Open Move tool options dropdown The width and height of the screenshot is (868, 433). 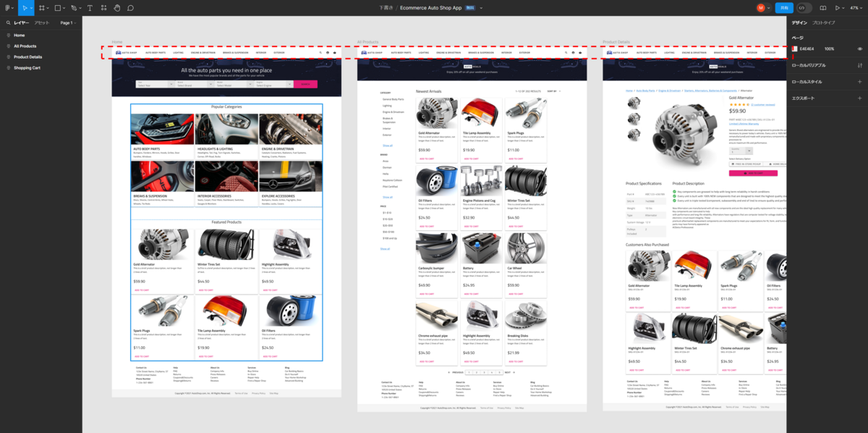click(x=31, y=8)
